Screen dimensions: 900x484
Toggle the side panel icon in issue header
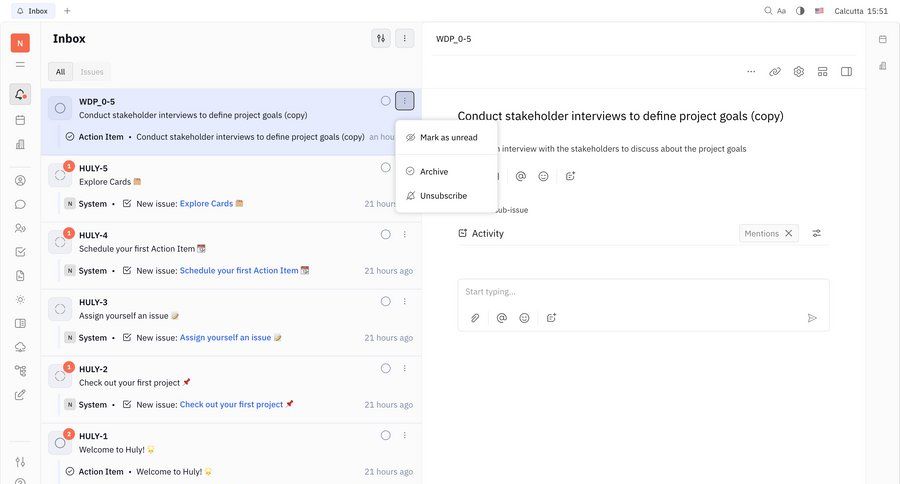pos(846,72)
